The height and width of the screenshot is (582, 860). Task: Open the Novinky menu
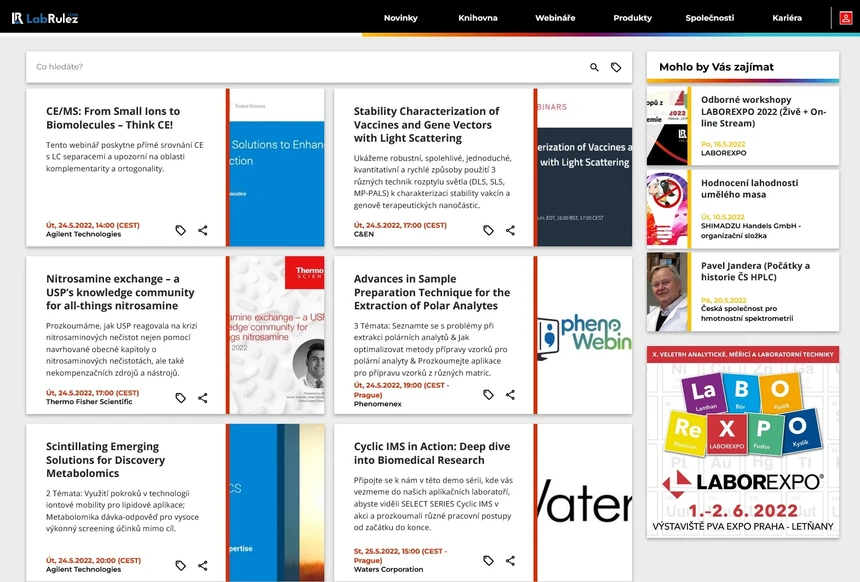pos(400,18)
